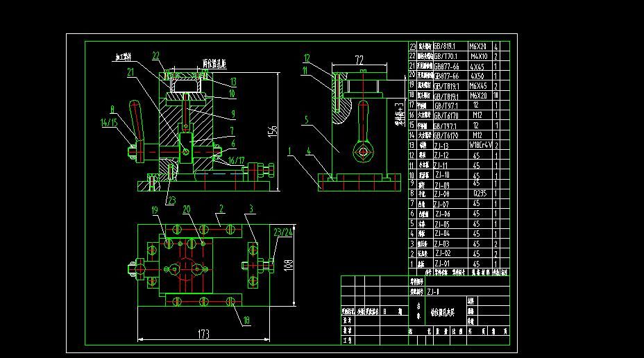Click the 173 width dimension text
644x358 pixels.
[203, 334]
